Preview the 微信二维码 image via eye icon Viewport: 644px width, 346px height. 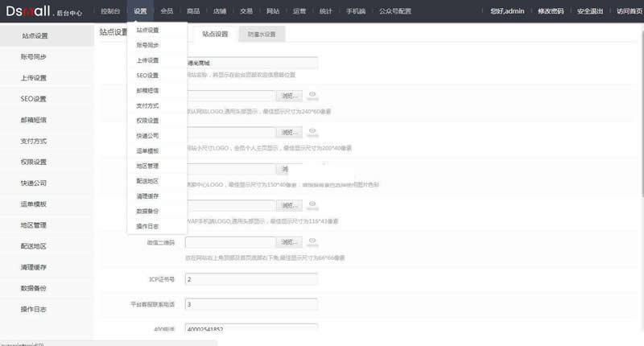tap(312, 241)
